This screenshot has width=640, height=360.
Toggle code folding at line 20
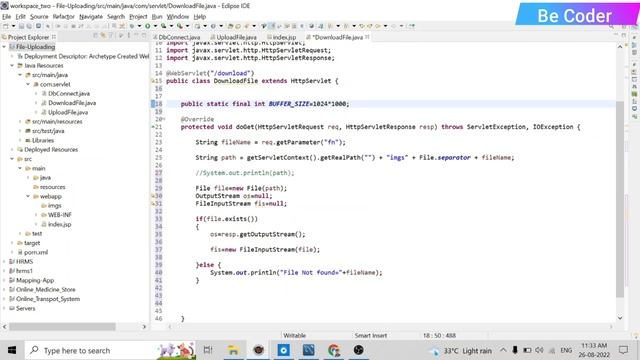[164, 119]
